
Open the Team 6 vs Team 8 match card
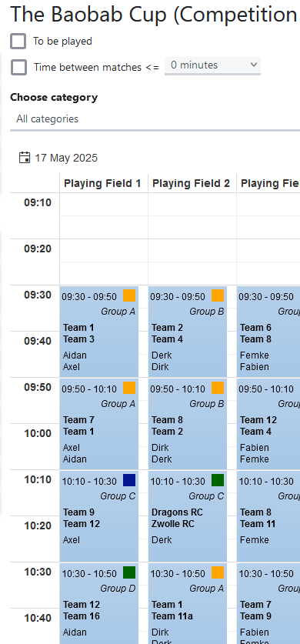(268, 332)
